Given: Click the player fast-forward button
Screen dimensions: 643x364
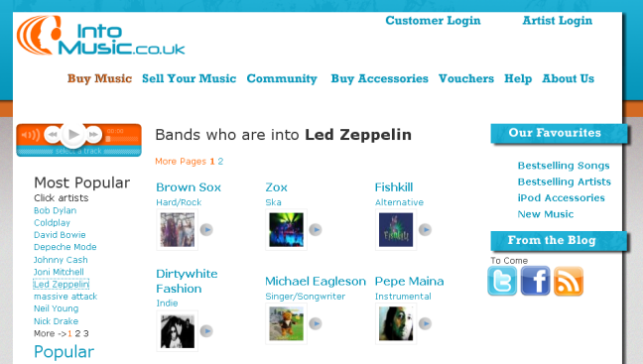Looking at the screenshot, I should pyautogui.click(x=94, y=134).
